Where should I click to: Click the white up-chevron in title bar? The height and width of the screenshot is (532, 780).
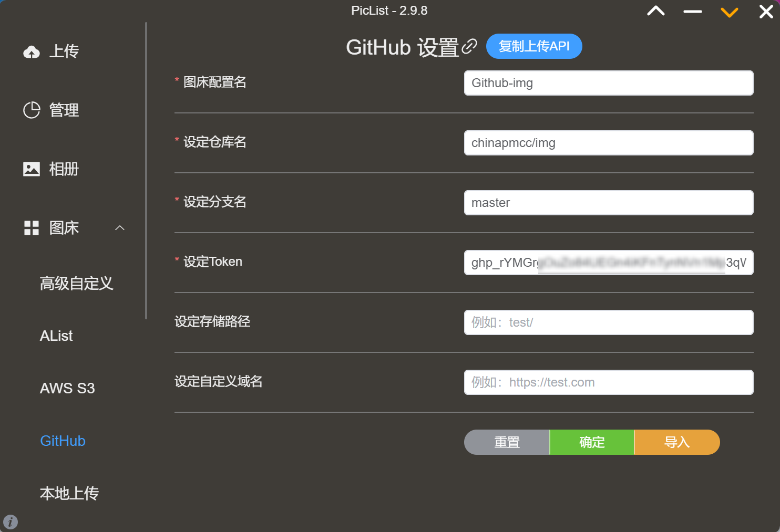pos(656,12)
